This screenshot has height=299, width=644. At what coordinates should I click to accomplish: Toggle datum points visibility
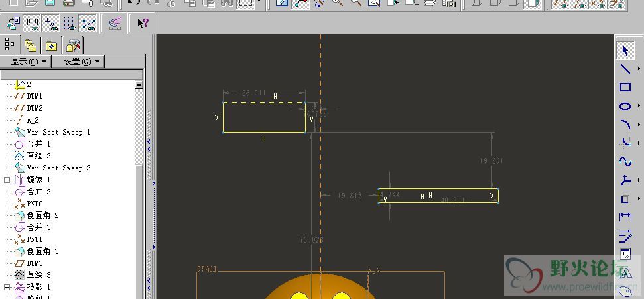(x=598, y=3)
